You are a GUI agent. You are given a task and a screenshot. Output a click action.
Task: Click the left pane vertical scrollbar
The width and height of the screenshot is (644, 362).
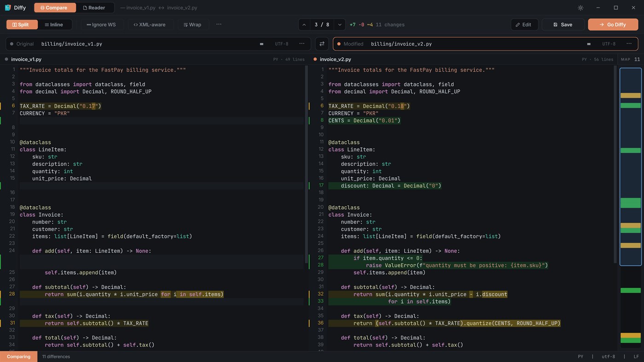click(x=307, y=164)
